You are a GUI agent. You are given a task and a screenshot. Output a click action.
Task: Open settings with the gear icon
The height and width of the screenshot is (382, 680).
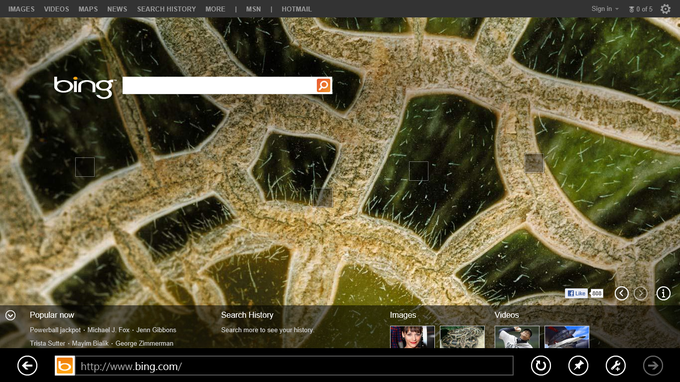[x=665, y=9]
